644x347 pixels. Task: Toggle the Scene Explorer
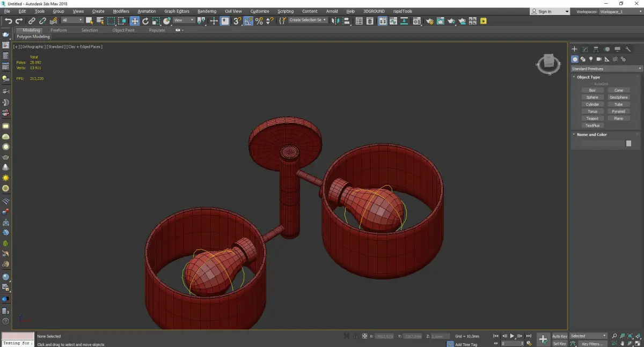(x=360, y=21)
